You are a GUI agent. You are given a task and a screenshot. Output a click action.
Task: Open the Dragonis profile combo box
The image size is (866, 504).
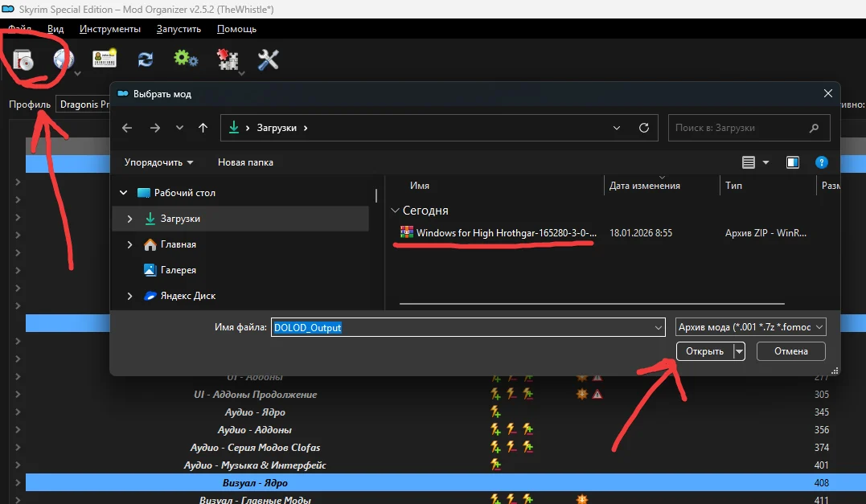(83, 104)
